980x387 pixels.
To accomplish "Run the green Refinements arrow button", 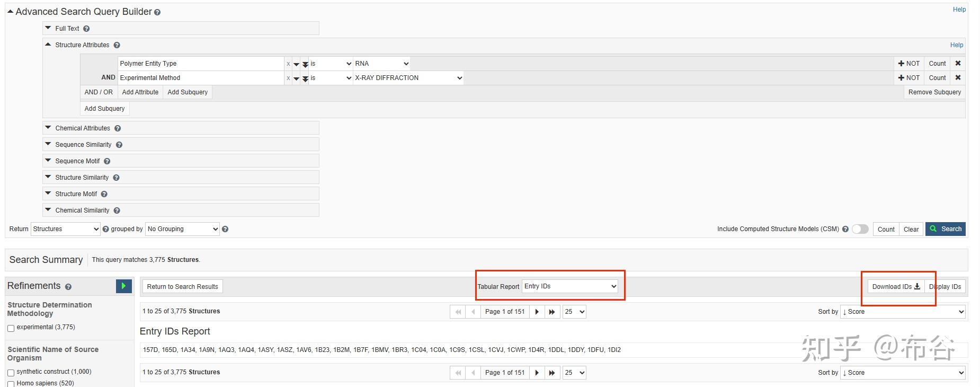I will [123, 286].
